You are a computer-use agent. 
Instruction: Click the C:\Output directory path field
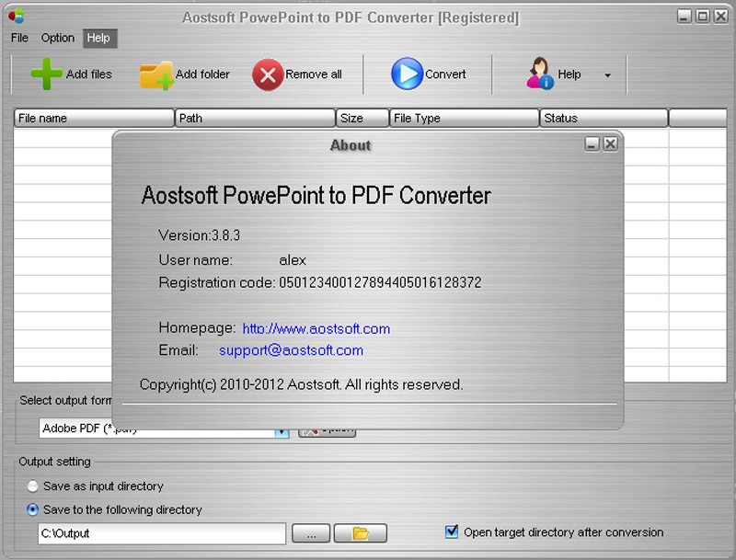point(162,533)
